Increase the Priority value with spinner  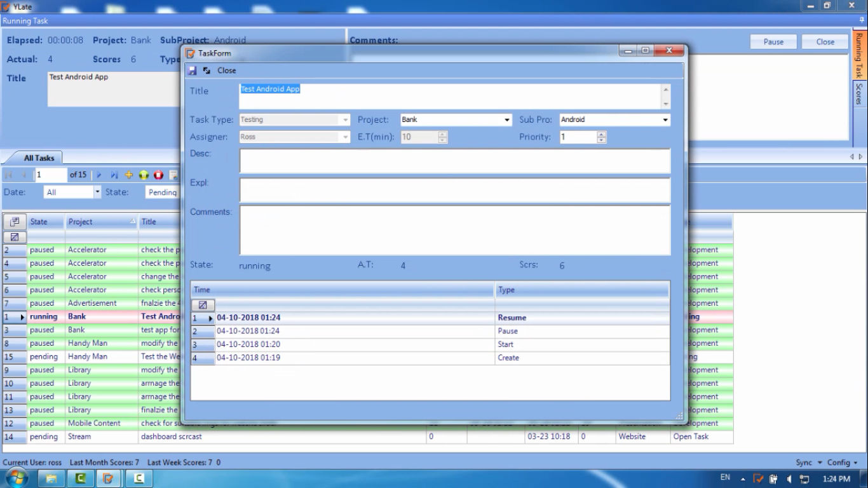[602, 134]
